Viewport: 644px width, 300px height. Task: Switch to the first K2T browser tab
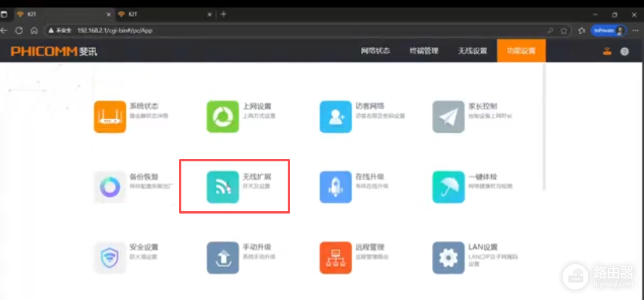tap(64, 15)
